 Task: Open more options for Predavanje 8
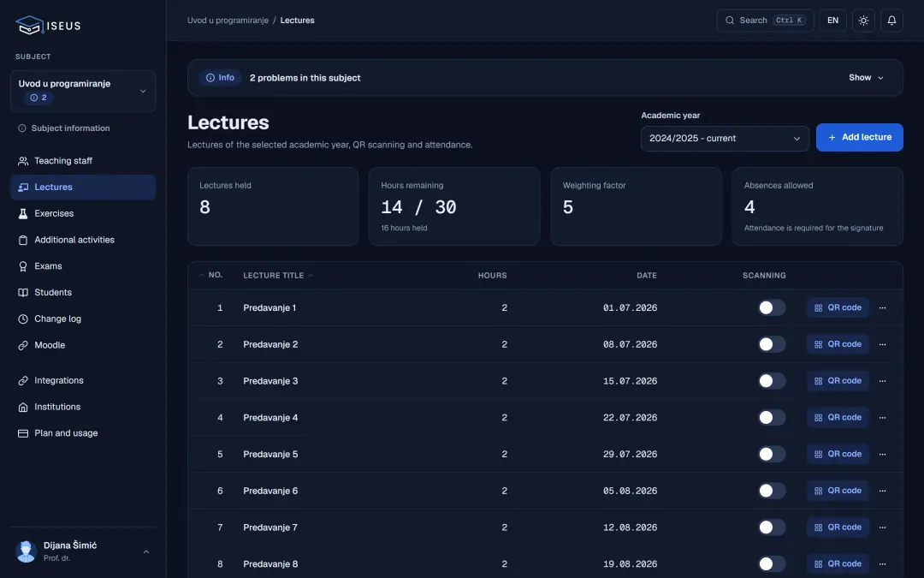[x=882, y=563]
